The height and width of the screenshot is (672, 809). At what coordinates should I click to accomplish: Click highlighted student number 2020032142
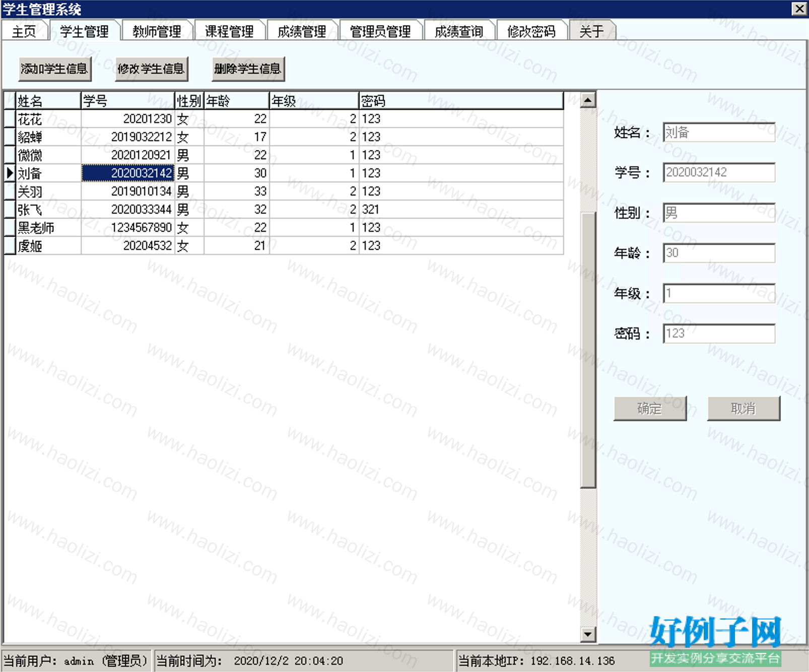(128, 173)
